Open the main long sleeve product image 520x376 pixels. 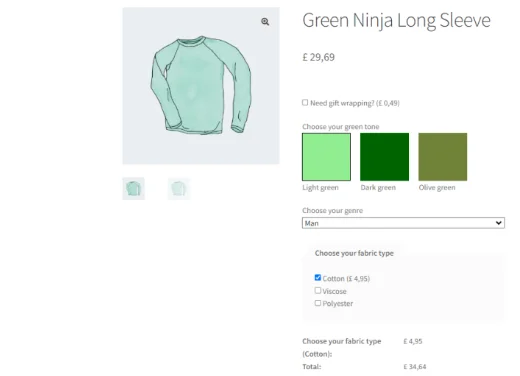201,86
